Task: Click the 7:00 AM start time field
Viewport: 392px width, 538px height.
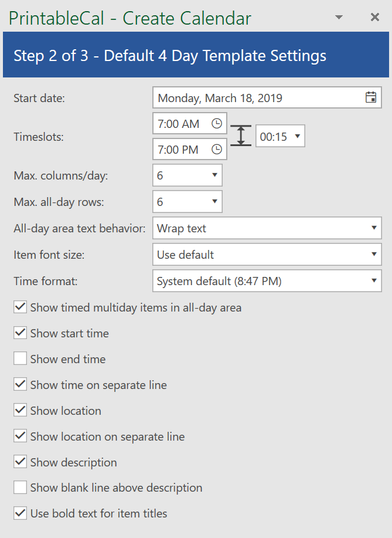Action: [179, 124]
